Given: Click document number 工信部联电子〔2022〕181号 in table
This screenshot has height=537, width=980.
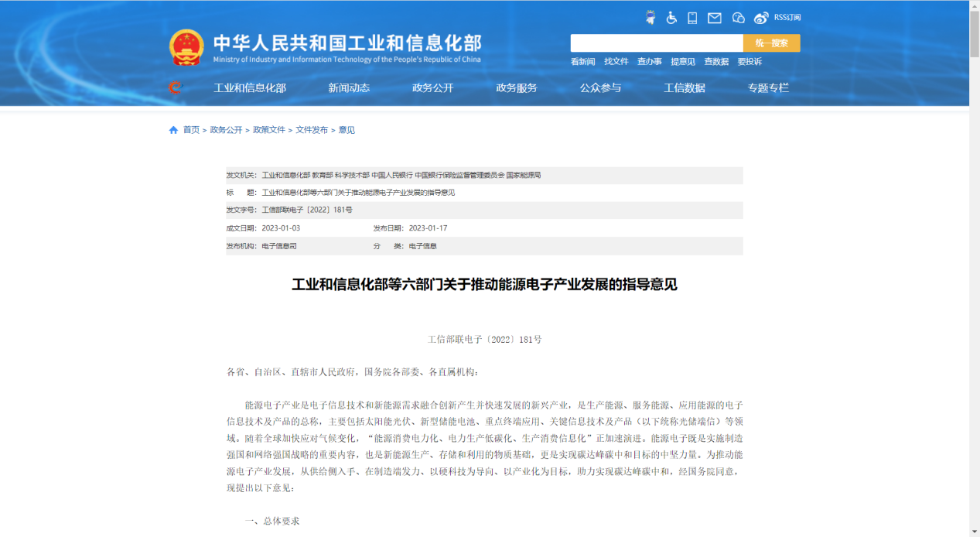Looking at the screenshot, I should point(307,210).
